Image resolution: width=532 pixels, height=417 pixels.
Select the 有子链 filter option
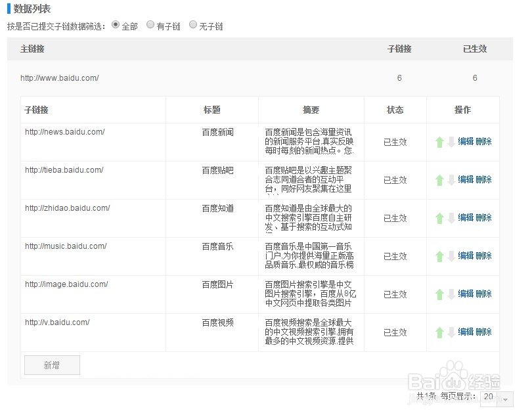click(150, 25)
